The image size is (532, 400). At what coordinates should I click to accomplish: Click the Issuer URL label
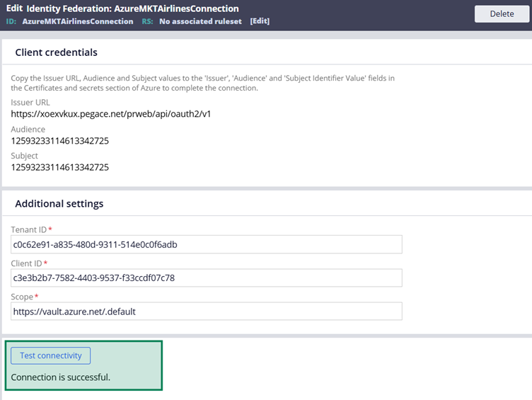pyautogui.click(x=30, y=103)
